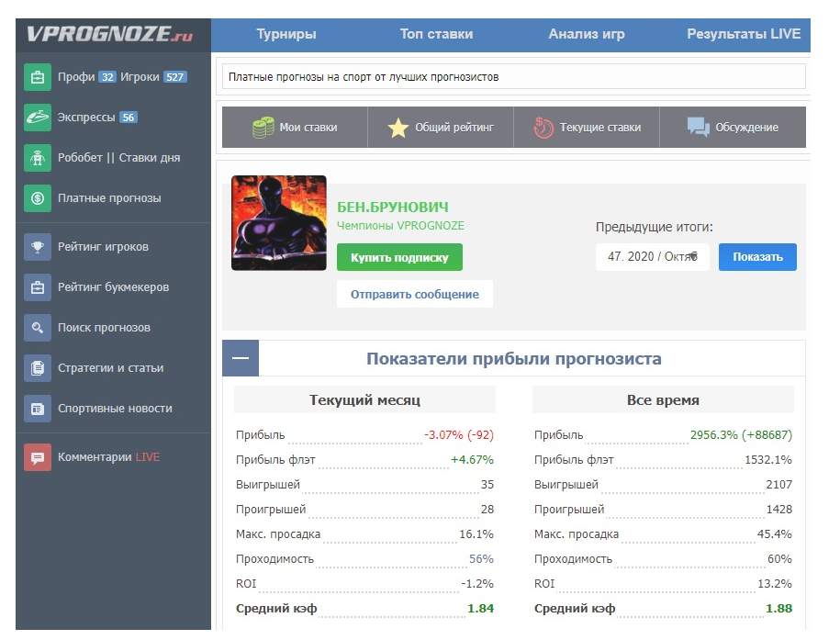Click the newspaper icon for Спортивные новости
The height and width of the screenshot is (640, 840).
point(37,409)
